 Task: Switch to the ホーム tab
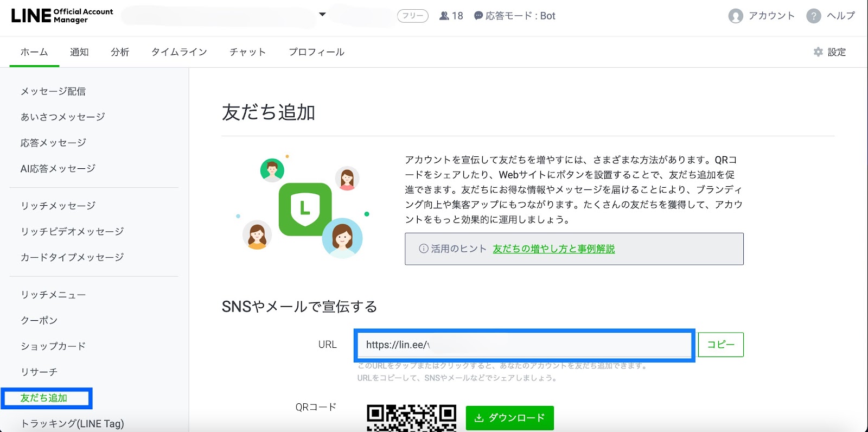click(x=34, y=52)
